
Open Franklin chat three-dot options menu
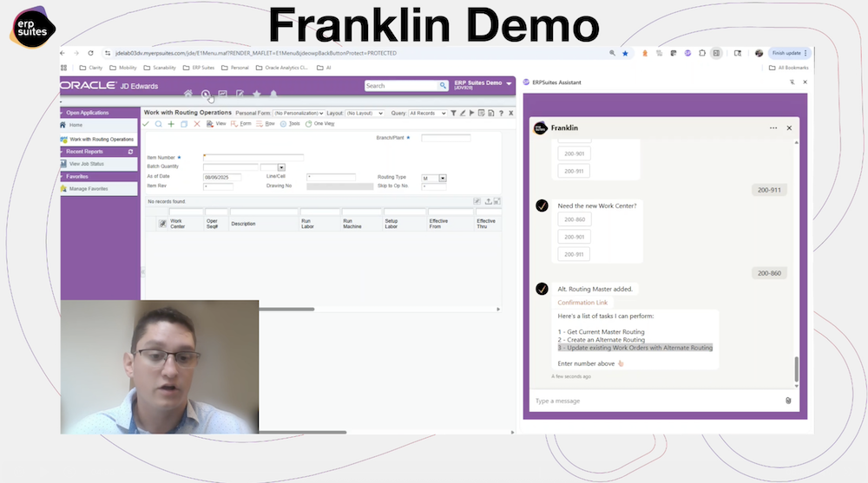(x=773, y=127)
